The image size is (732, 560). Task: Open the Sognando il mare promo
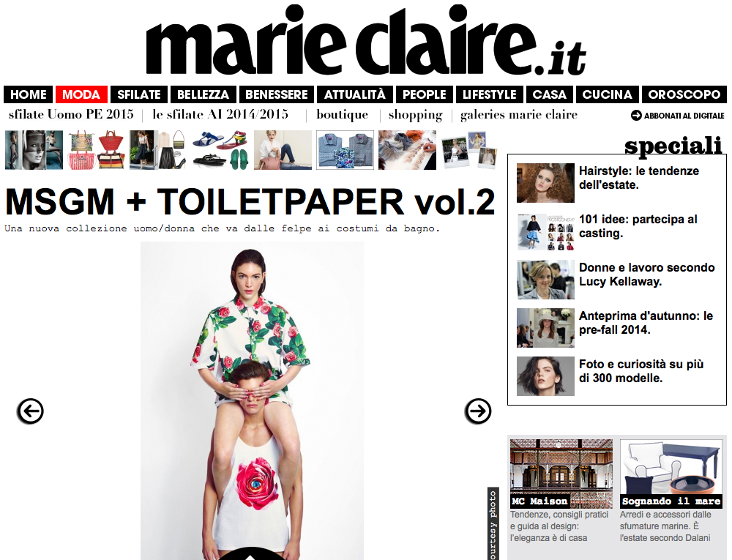tap(671, 474)
